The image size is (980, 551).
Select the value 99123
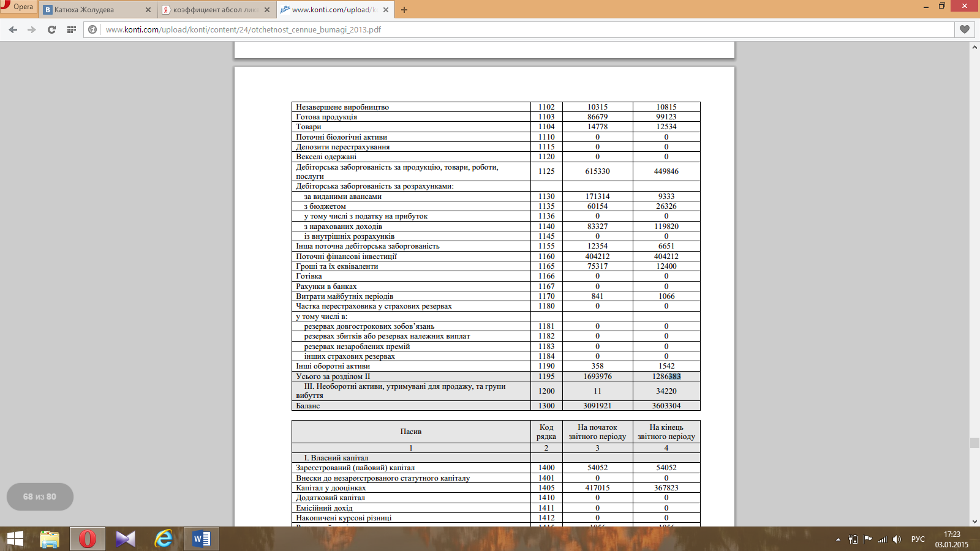pyautogui.click(x=666, y=117)
